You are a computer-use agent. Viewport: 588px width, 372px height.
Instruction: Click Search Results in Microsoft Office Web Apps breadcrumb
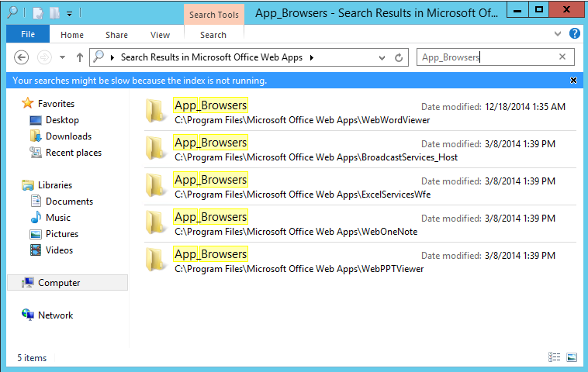pos(212,57)
